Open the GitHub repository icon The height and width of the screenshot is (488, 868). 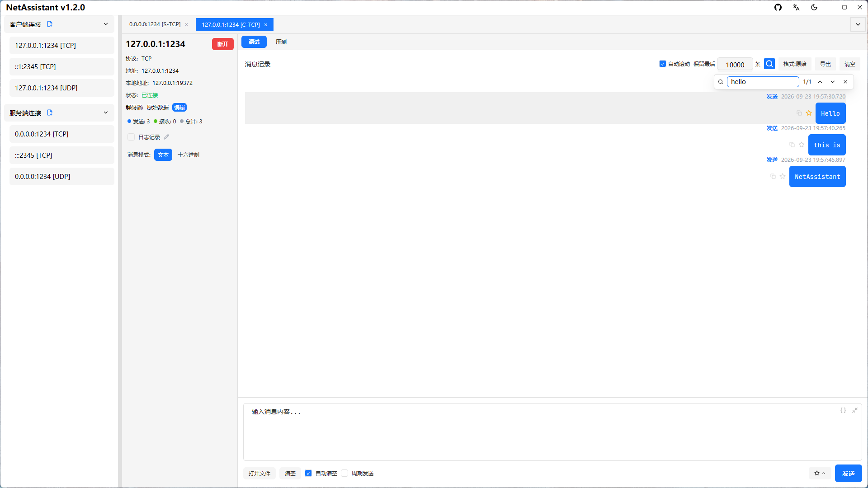[x=778, y=7]
